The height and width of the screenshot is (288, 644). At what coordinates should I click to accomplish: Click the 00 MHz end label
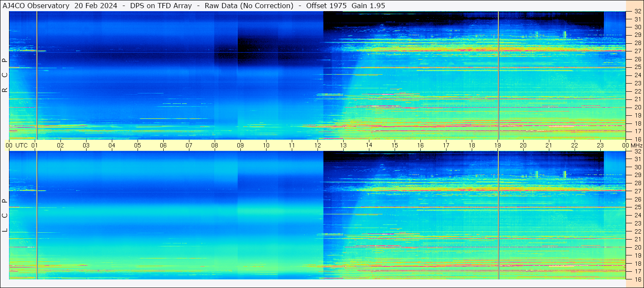tap(632, 145)
